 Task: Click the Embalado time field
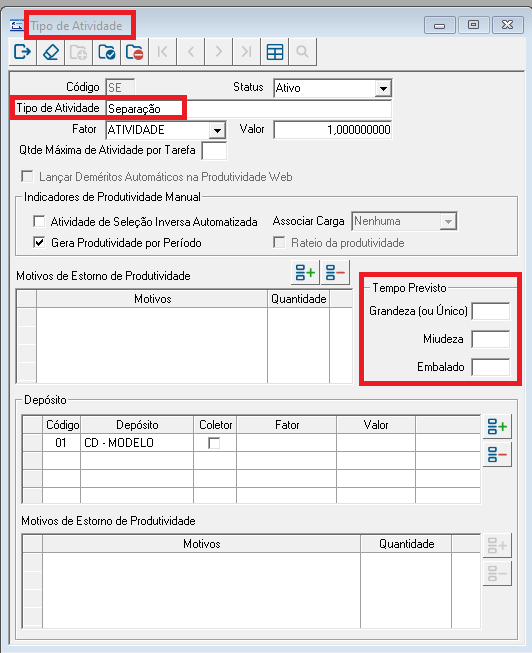[x=491, y=367]
